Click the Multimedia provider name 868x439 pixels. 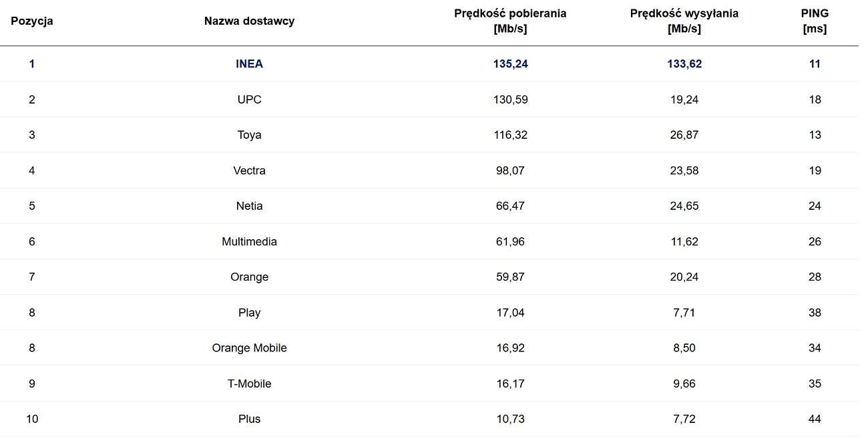(249, 241)
